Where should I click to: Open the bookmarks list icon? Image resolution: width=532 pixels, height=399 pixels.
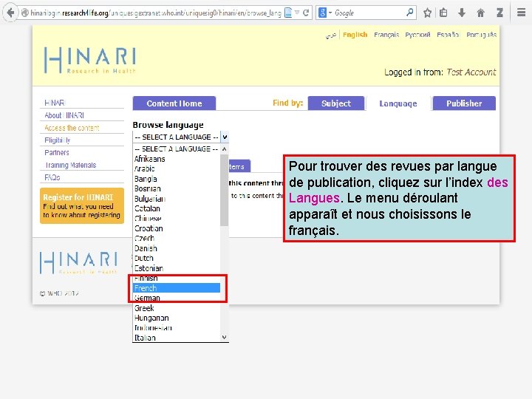tap(443, 13)
